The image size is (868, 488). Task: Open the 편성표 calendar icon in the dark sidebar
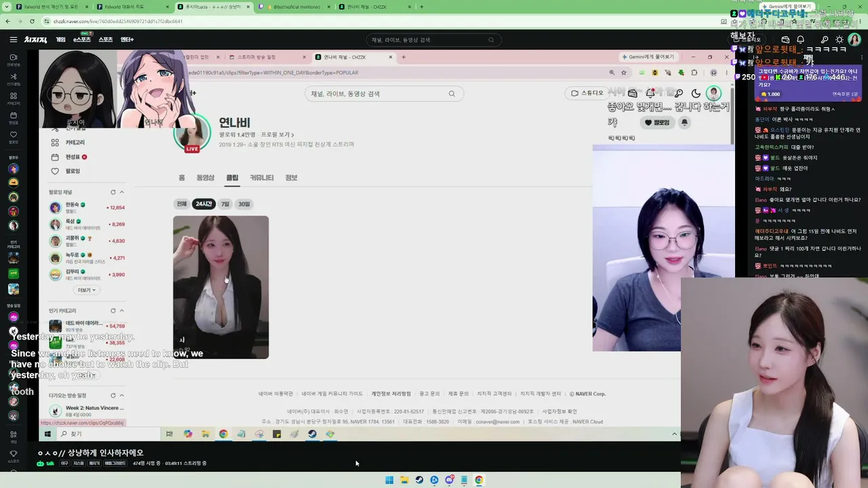click(x=14, y=117)
